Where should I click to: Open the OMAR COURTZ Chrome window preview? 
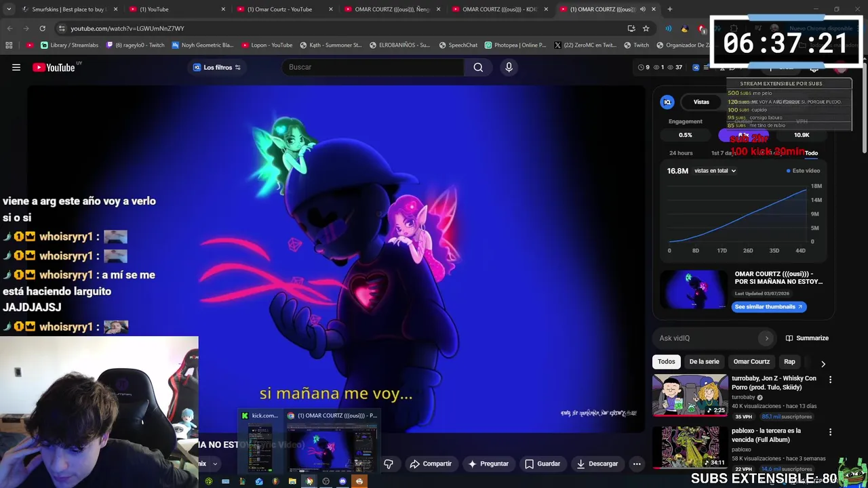[x=332, y=441]
